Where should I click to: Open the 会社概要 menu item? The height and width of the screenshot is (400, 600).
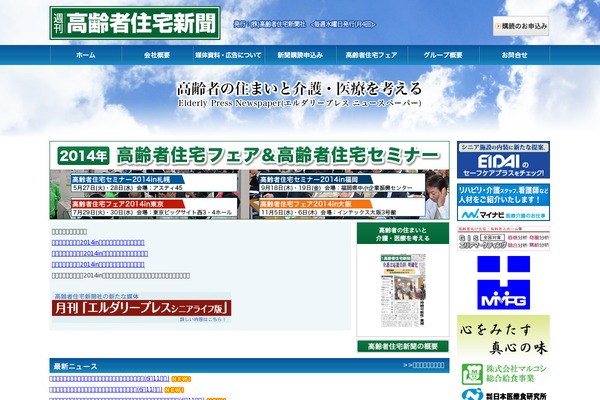click(157, 55)
